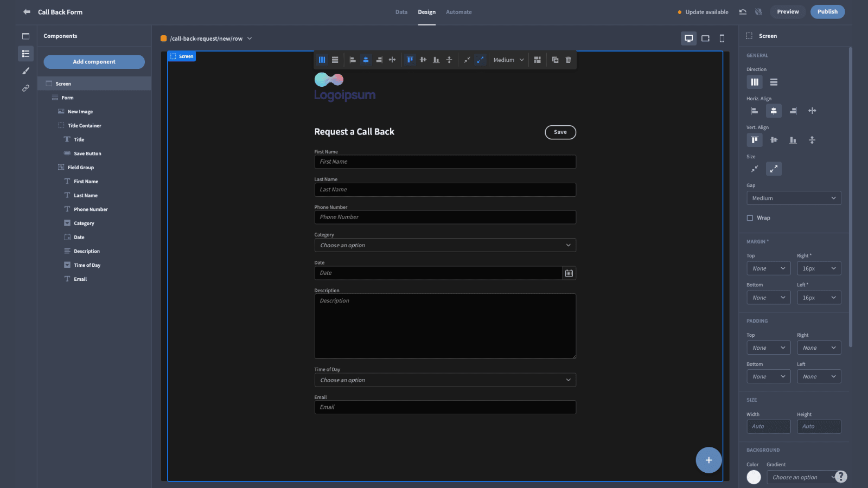868x488 pixels.
Task: Expand the Category Choose an option dropdown
Action: point(445,245)
